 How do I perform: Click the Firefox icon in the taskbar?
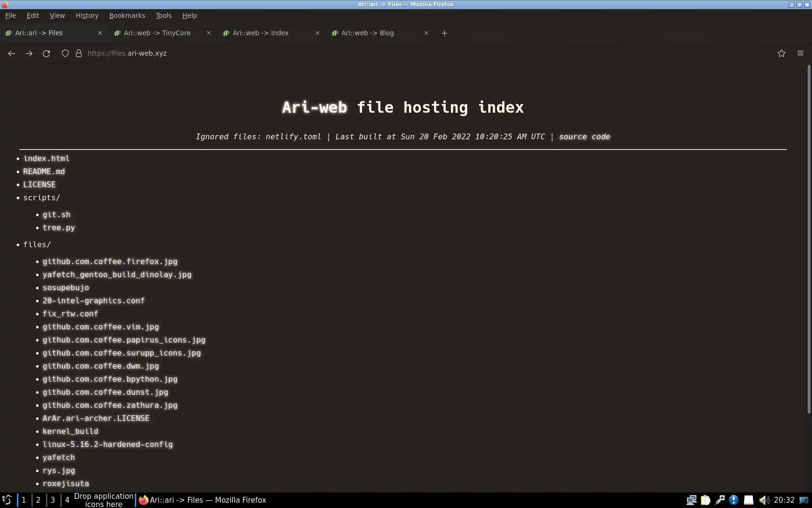tap(144, 500)
